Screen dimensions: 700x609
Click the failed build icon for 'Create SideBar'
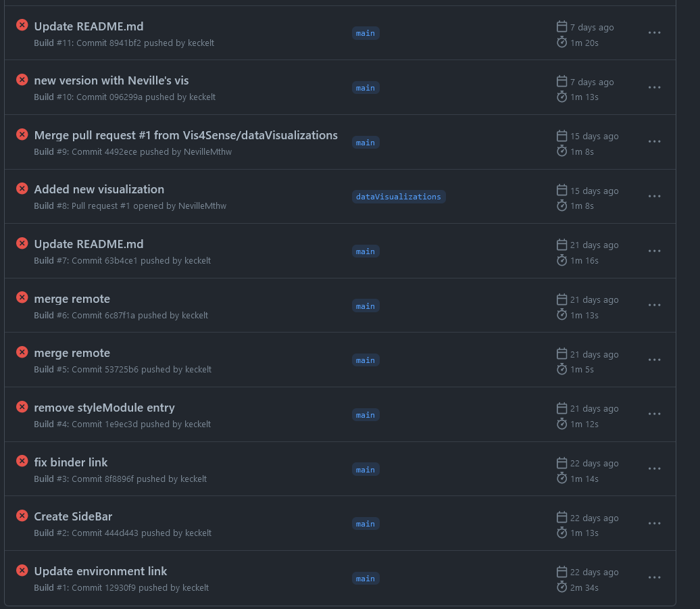[x=22, y=515]
